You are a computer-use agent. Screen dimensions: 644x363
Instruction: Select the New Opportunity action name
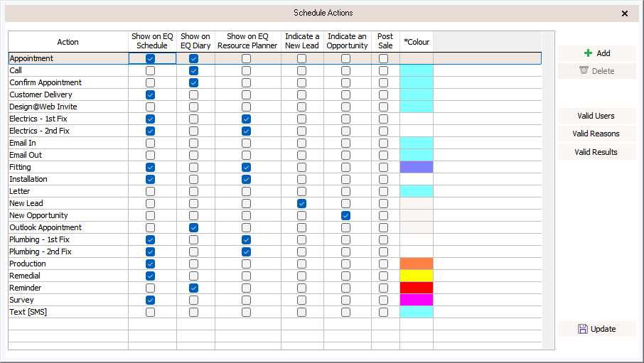[38, 215]
